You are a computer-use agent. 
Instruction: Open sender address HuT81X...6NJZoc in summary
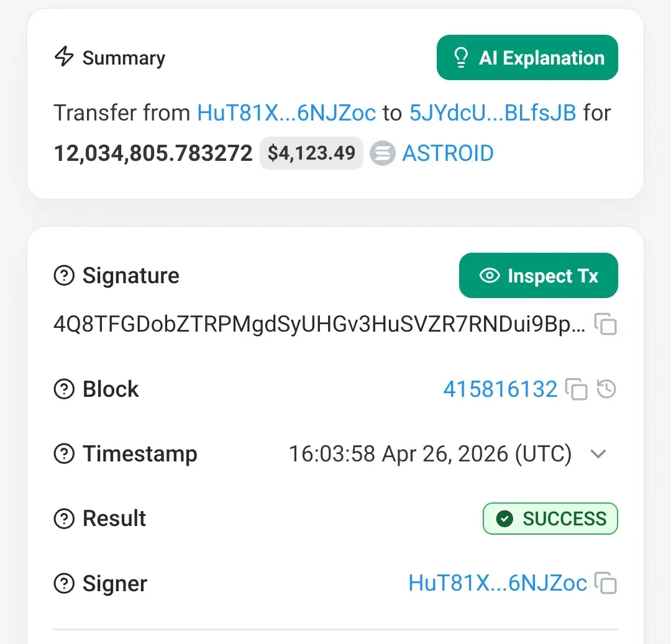click(x=286, y=113)
